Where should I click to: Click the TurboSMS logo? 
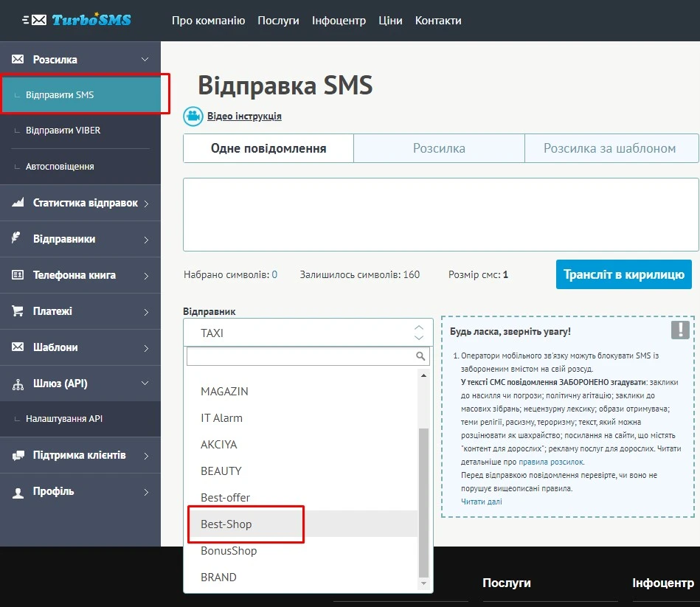81,20
